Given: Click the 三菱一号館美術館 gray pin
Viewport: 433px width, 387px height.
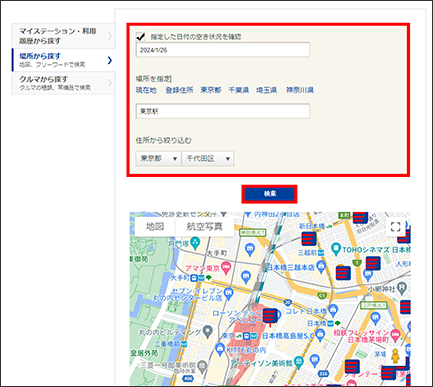Looking at the screenshot, I should pos(202,366).
